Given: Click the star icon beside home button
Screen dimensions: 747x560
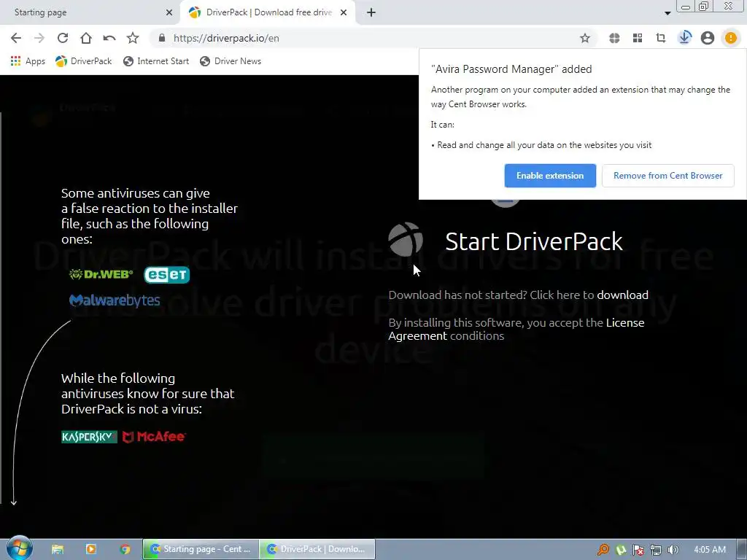Looking at the screenshot, I should point(133,38).
